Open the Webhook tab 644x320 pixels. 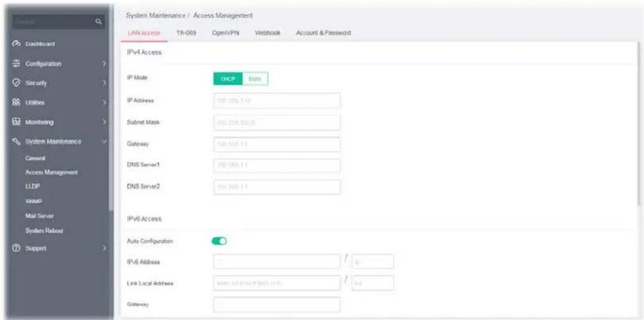[268, 33]
